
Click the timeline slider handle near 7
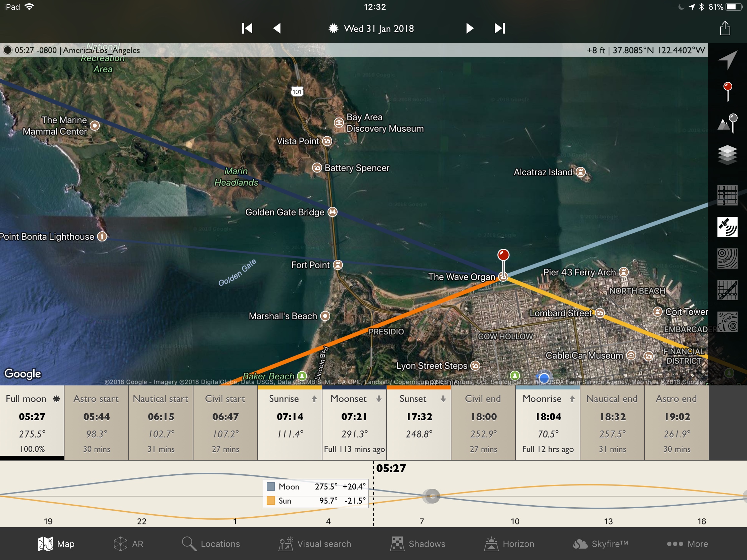click(x=432, y=496)
